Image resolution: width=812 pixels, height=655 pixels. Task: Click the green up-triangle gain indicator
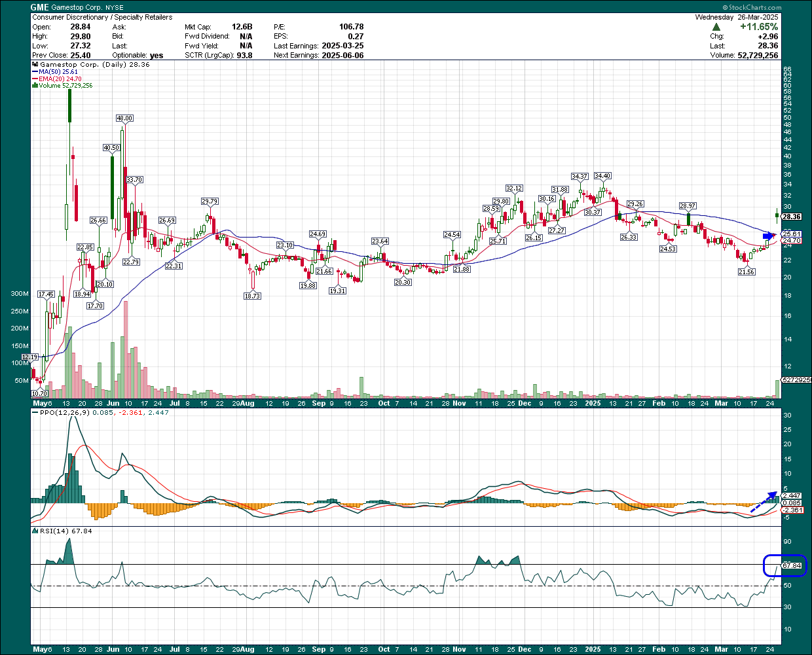tap(716, 26)
